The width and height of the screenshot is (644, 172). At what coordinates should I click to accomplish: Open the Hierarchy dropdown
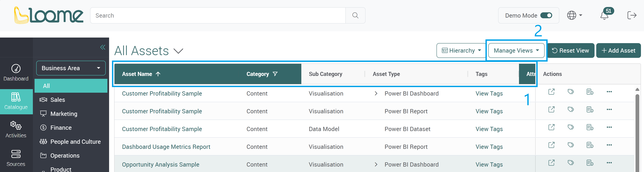pyautogui.click(x=461, y=51)
